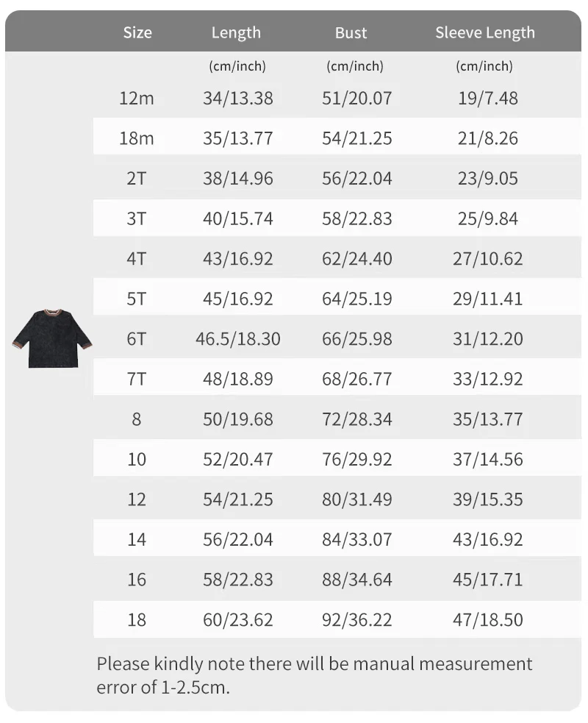588x723 pixels.
Task: Select the 2T length value 38/14.96
Action: coord(238,178)
